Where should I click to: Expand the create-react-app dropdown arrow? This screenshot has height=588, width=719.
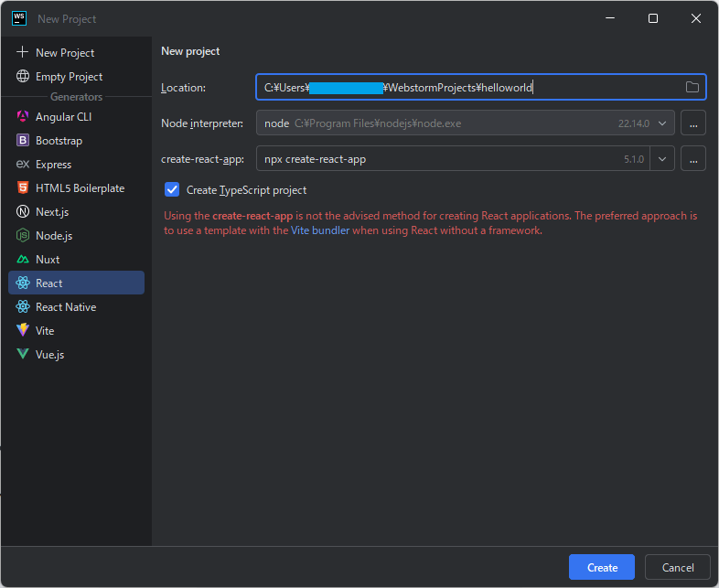pyautogui.click(x=662, y=159)
